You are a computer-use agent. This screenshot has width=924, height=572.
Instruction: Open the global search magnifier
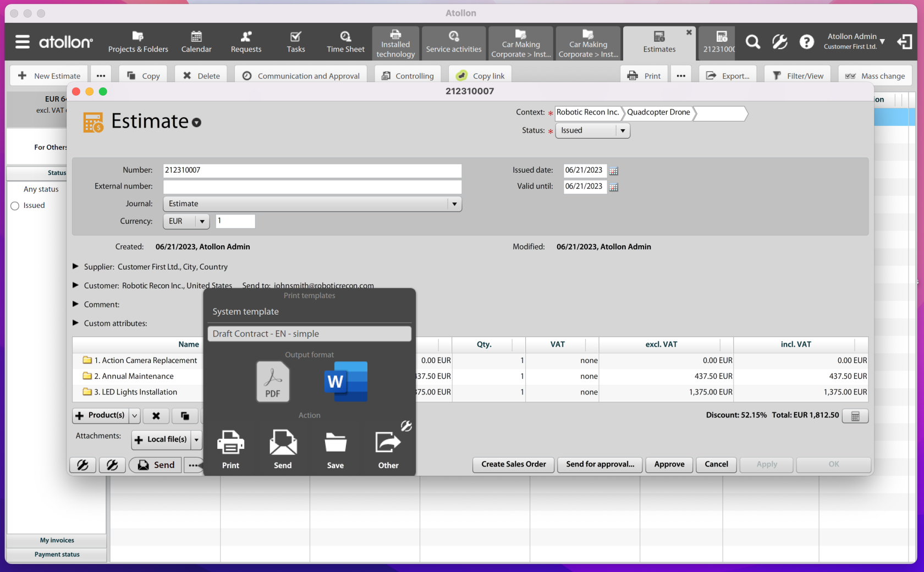752,42
